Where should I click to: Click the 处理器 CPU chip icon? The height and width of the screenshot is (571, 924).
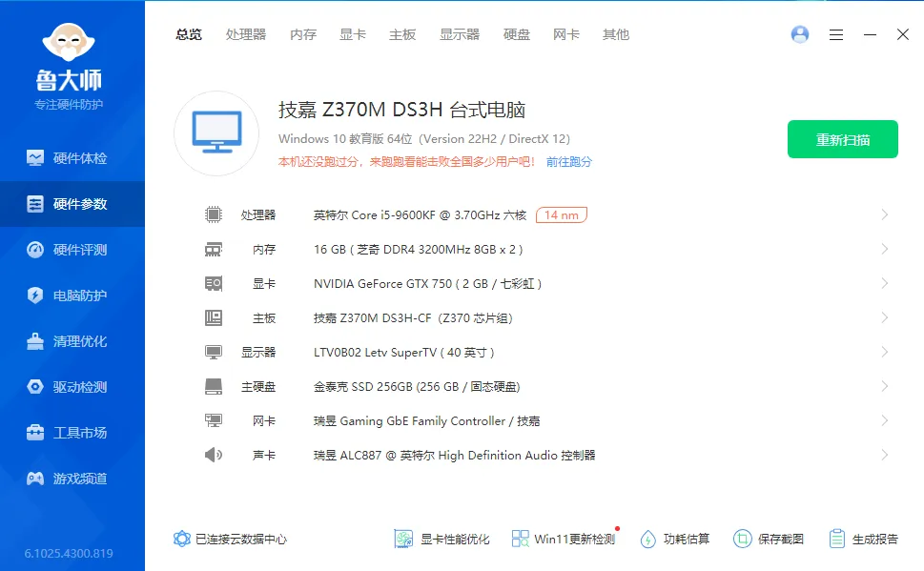(x=214, y=214)
